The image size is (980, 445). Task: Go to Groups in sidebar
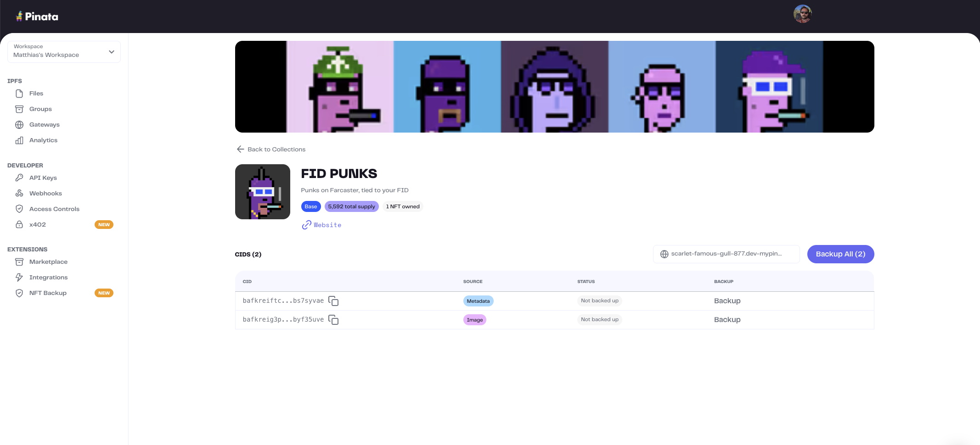tap(40, 109)
